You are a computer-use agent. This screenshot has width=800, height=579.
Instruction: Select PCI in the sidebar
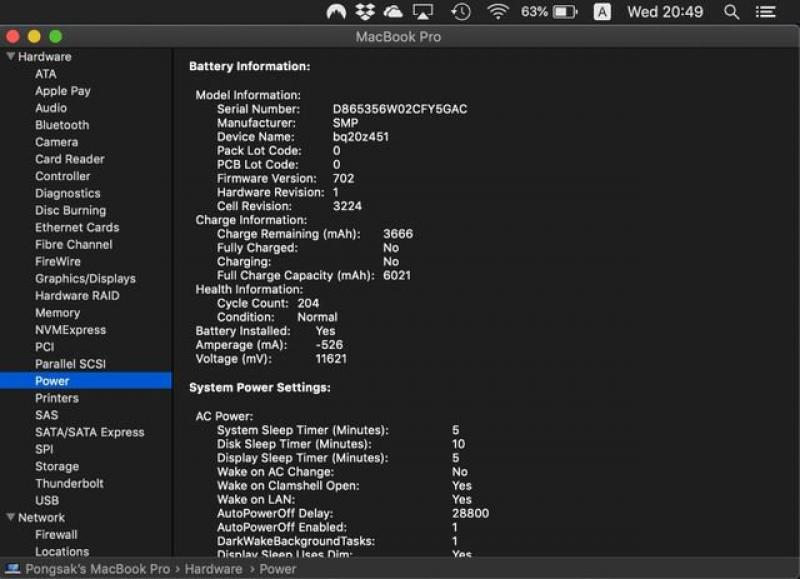pyautogui.click(x=44, y=347)
